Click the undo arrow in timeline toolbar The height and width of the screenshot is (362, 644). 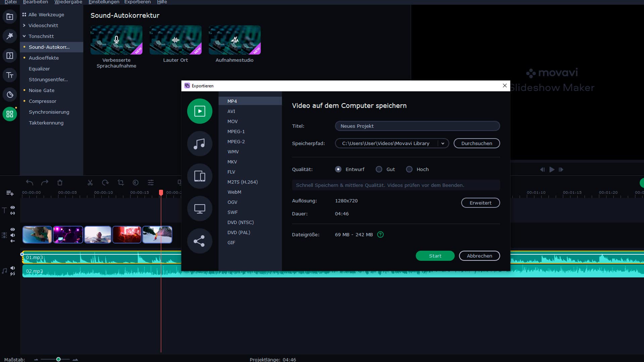tap(30, 183)
